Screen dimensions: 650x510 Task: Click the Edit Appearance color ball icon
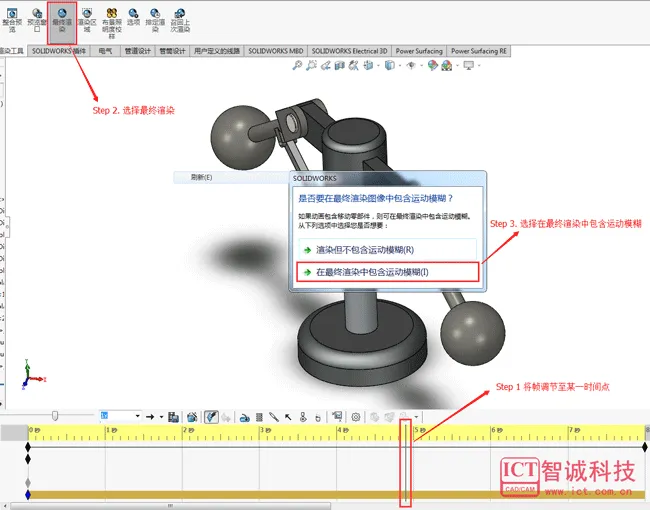coord(432,66)
